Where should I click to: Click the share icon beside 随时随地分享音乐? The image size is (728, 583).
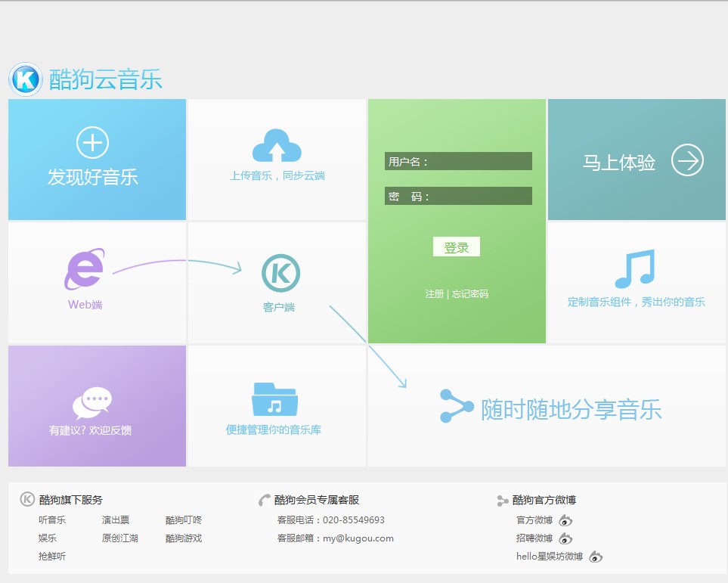click(x=457, y=406)
